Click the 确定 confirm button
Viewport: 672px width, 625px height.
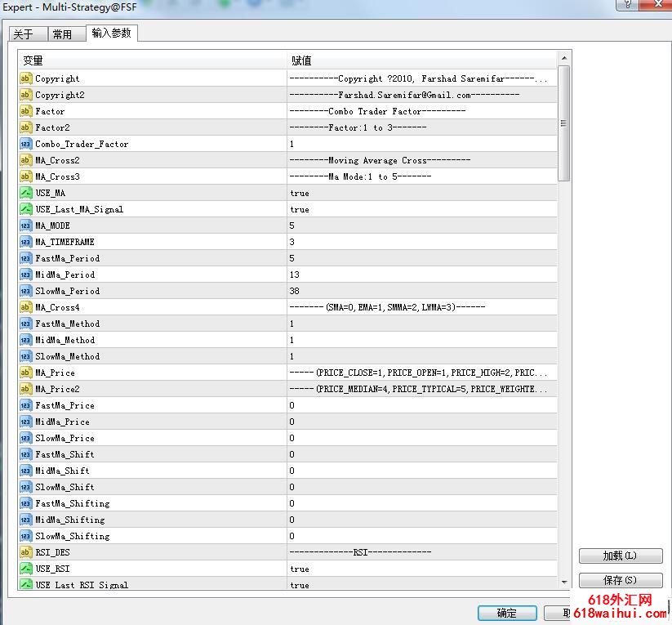[507, 613]
